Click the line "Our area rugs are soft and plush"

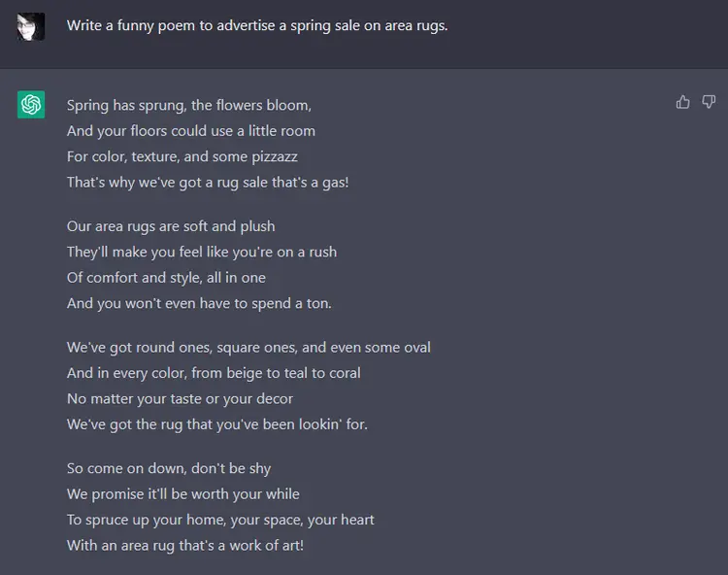point(171,226)
